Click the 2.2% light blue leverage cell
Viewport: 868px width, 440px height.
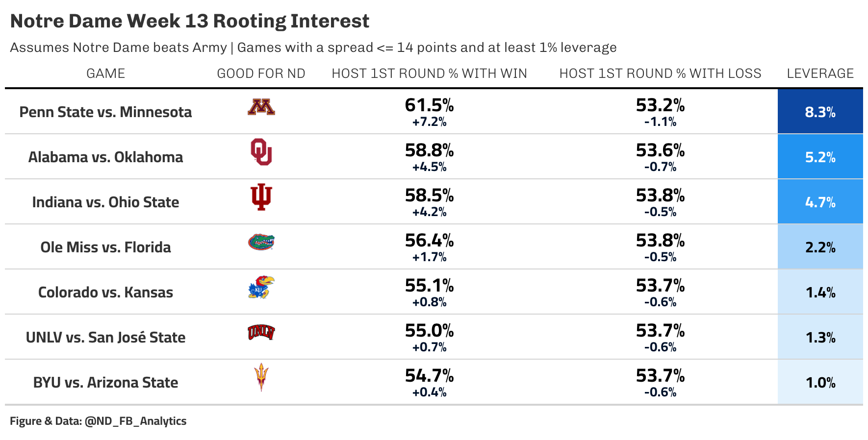[x=820, y=246]
